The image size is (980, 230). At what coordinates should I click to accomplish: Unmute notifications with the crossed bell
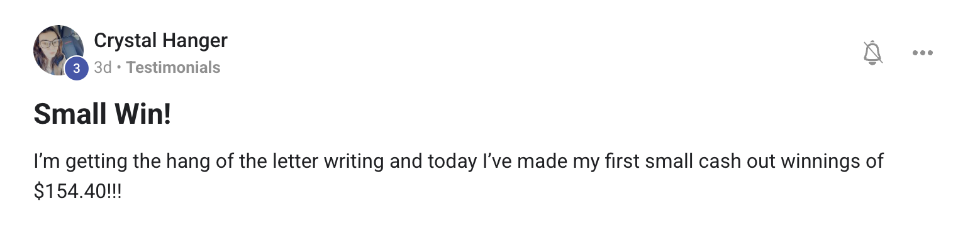point(872,53)
